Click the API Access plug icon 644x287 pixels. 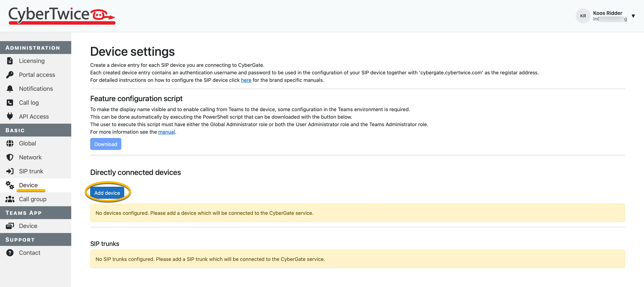[10, 116]
